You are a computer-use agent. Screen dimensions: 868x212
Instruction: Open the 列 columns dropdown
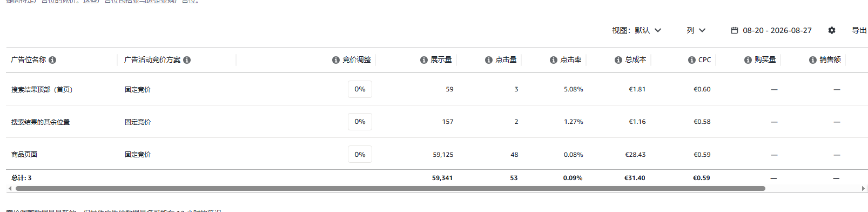(696, 30)
